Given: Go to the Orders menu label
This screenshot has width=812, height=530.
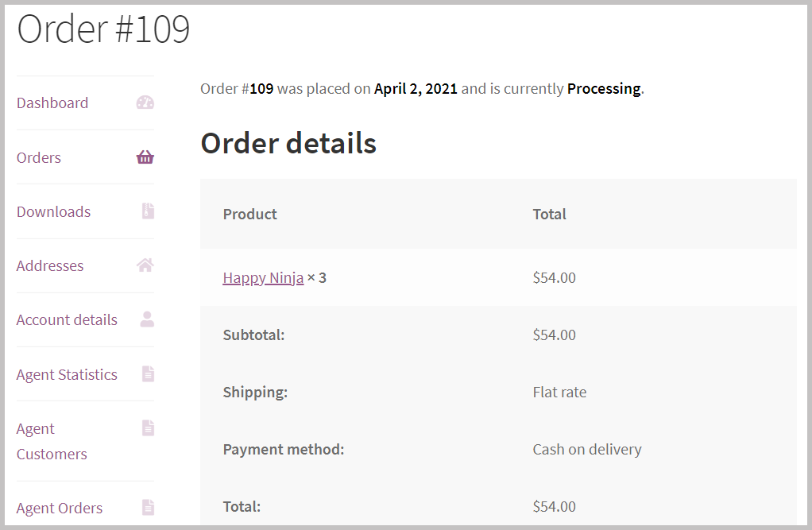Looking at the screenshot, I should pos(39,157).
